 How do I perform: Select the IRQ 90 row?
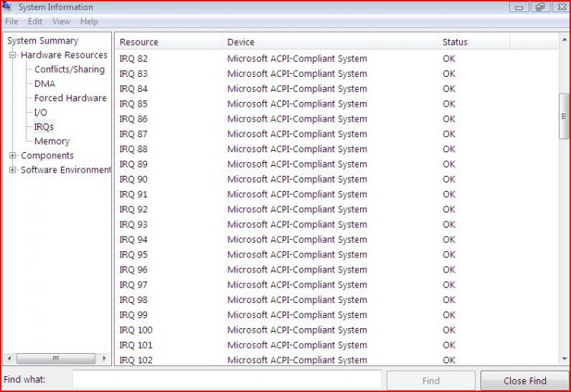tap(336, 180)
